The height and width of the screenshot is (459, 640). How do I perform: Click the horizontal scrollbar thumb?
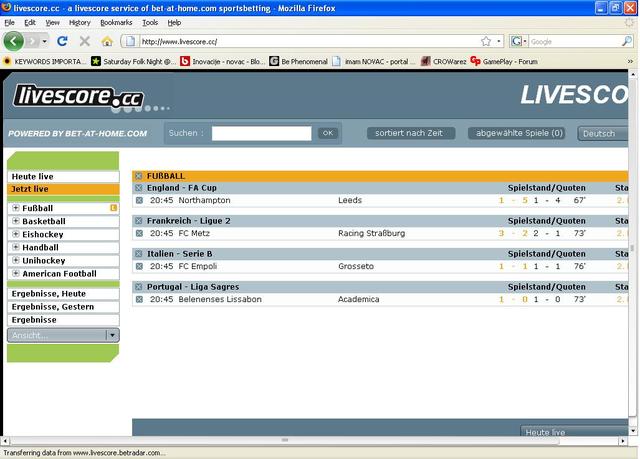[x=285, y=441]
